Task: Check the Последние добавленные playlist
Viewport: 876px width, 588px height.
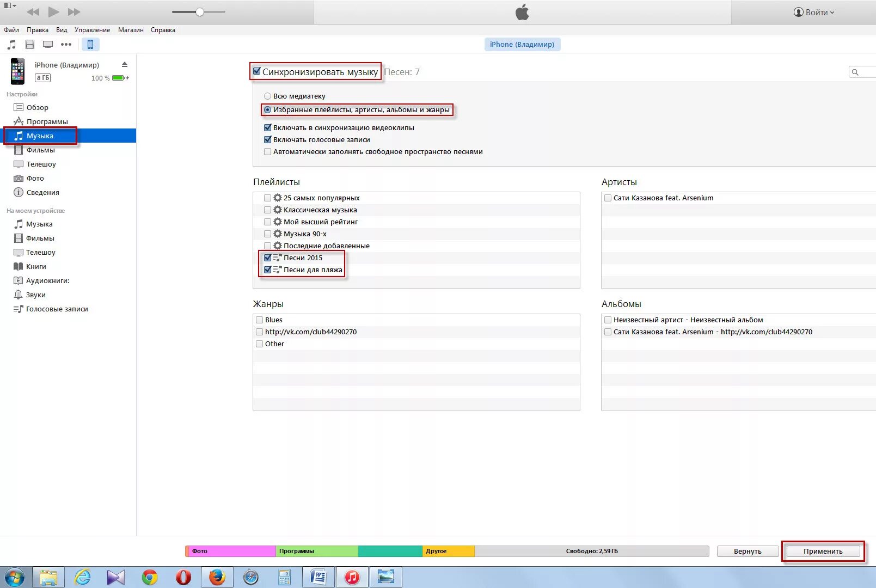Action: [267, 246]
